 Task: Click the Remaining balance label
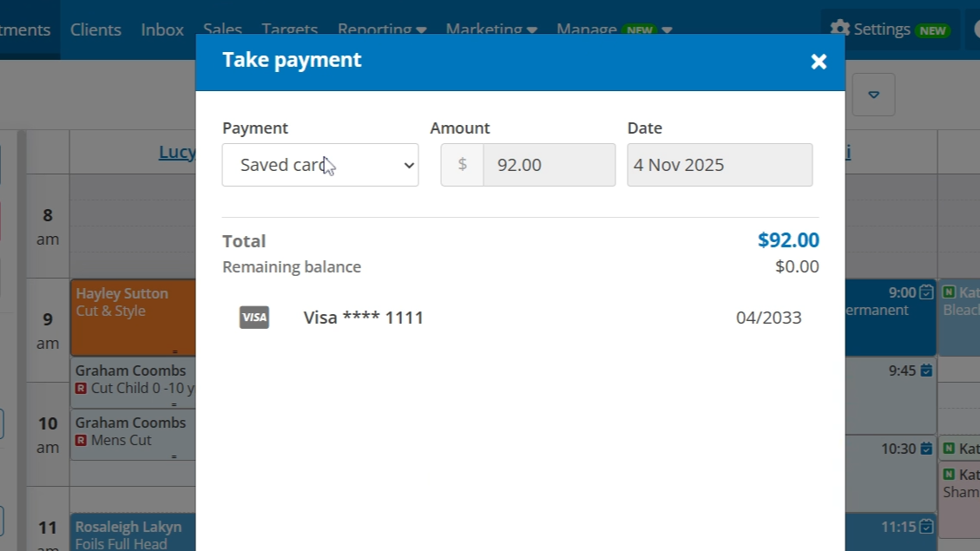coord(292,266)
